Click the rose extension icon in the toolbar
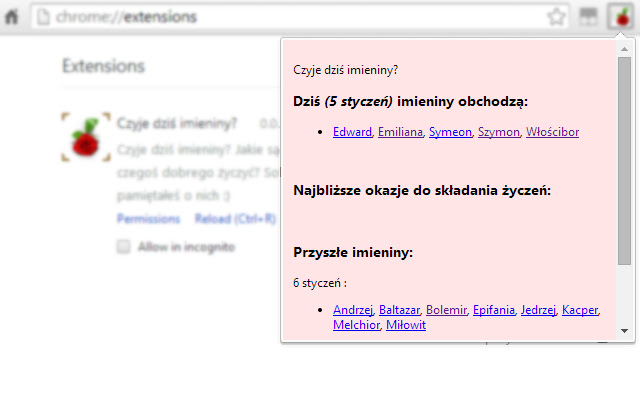Image resolution: width=640 pixels, height=400 pixels. pyautogui.click(x=622, y=17)
